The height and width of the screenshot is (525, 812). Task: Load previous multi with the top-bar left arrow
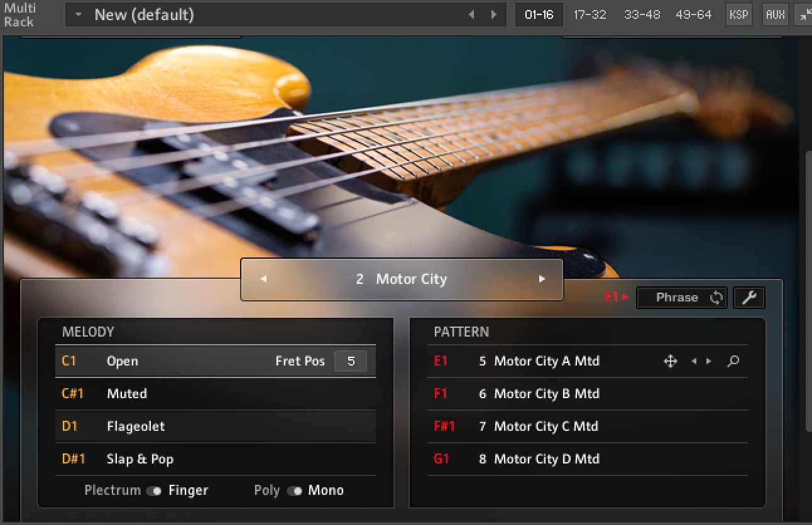coord(471,14)
